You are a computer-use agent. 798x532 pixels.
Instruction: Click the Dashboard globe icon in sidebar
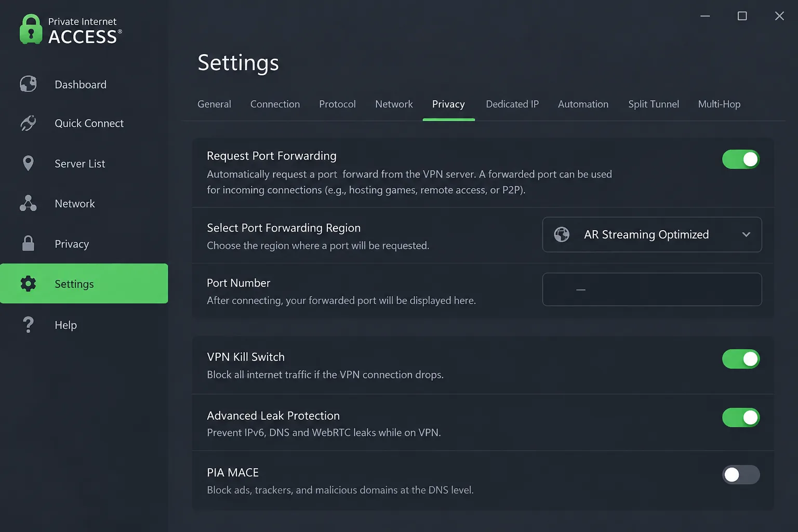pos(28,84)
